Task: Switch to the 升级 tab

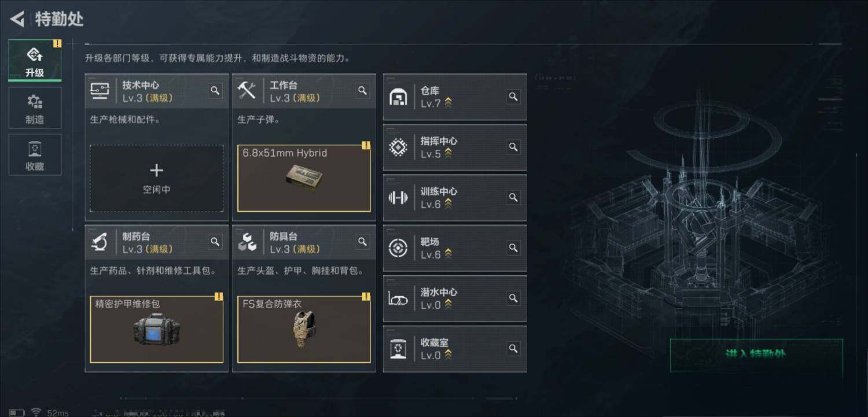Action: tap(35, 61)
